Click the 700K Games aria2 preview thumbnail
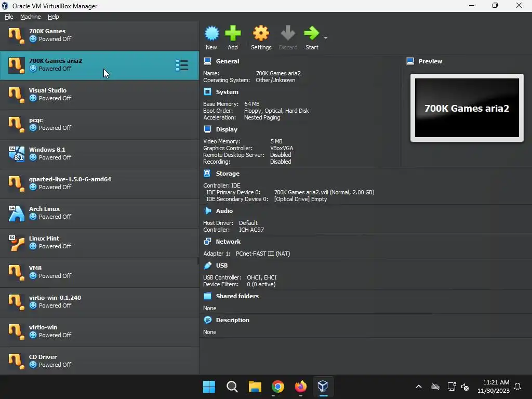The image size is (532, 399). [x=467, y=108]
